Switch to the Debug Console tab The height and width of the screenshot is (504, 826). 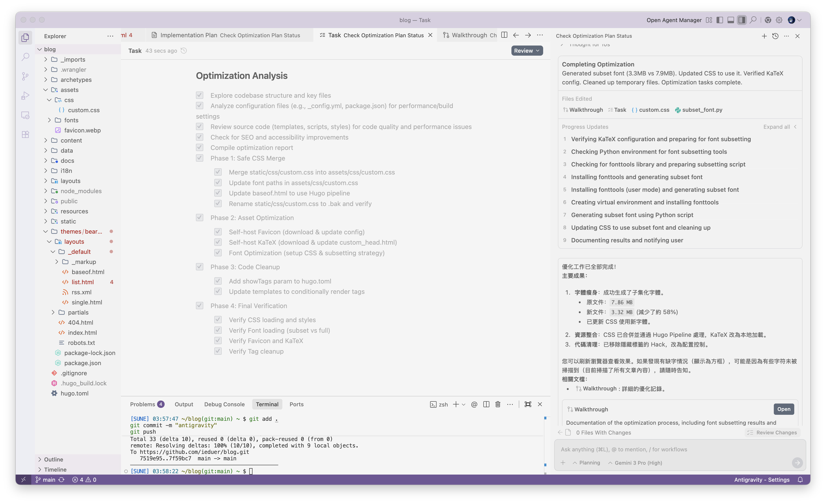(224, 404)
